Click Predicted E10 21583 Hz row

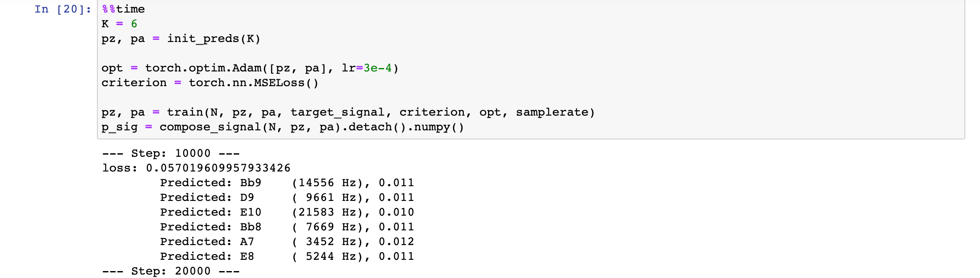[287, 212]
